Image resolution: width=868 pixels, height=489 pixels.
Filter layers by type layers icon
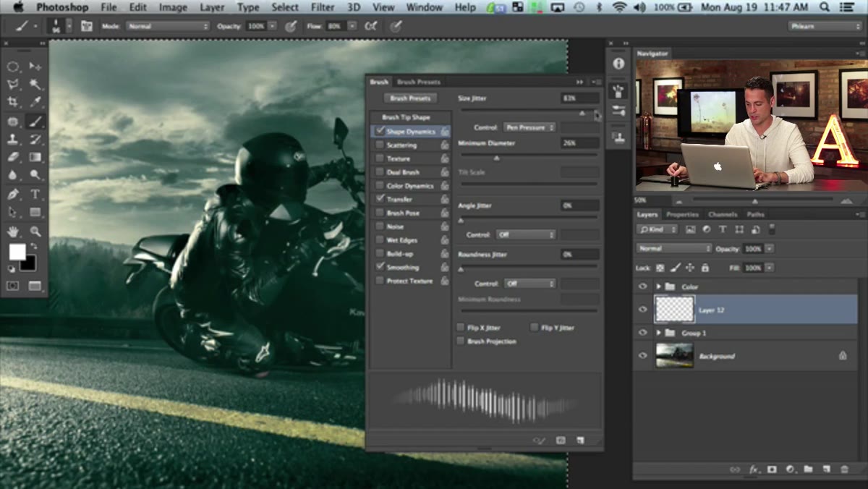tap(723, 229)
